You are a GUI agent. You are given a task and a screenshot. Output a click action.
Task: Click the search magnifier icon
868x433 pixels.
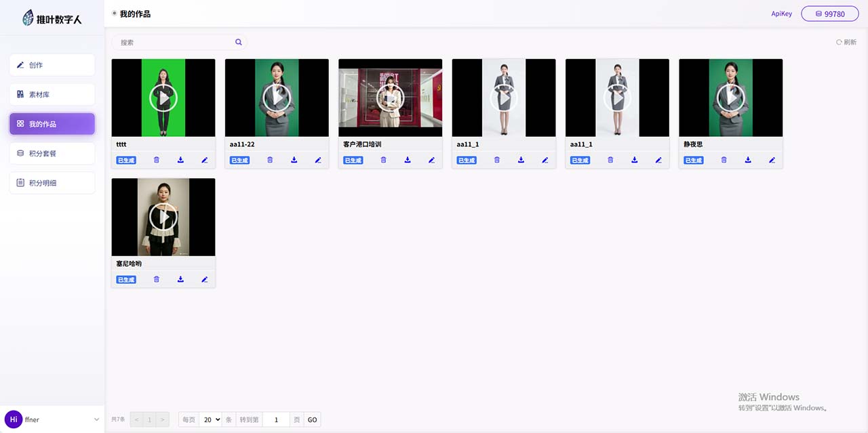(239, 42)
